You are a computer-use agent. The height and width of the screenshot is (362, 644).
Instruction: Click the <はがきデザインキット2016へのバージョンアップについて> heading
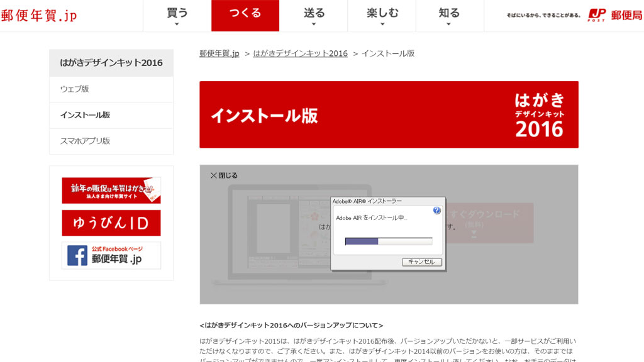click(x=291, y=326)
